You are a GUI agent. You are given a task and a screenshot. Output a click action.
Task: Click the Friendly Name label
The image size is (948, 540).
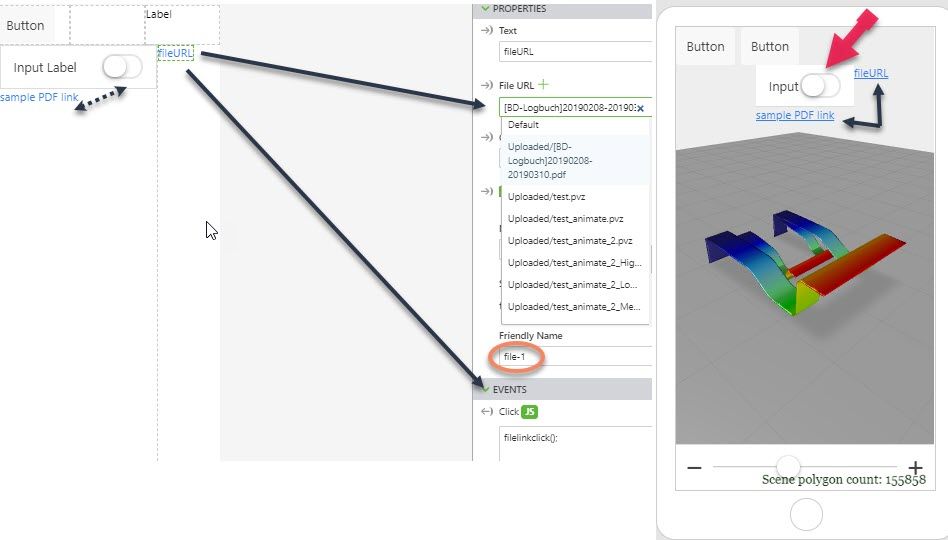(530, 336)
